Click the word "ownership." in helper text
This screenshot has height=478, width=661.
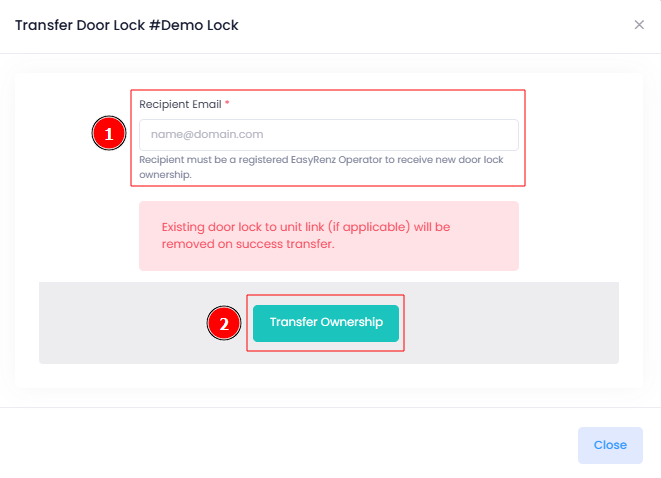[165, 175]
